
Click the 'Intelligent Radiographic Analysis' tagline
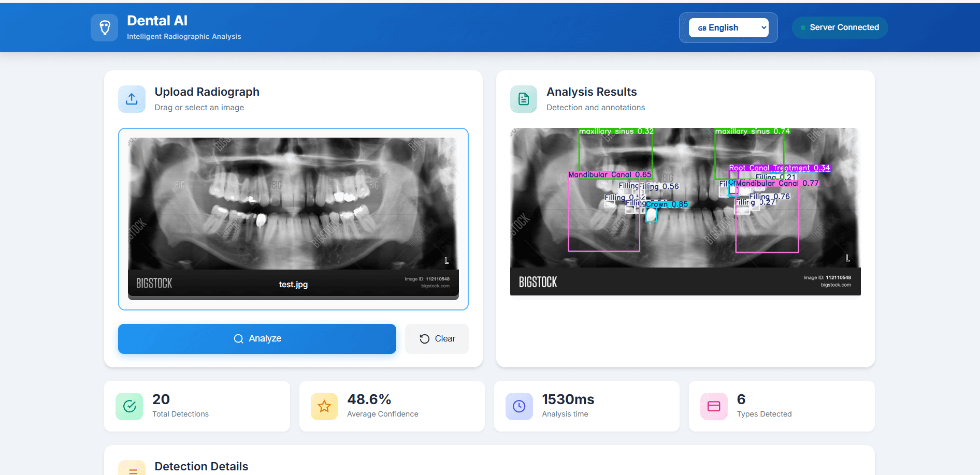[184, 36]
